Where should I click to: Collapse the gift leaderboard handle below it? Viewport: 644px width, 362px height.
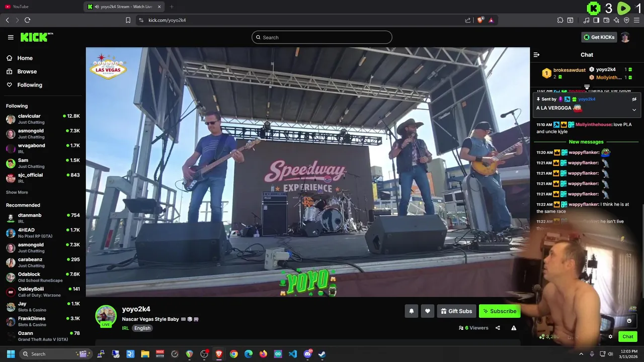pyautogui.click(x=587, y=87)
